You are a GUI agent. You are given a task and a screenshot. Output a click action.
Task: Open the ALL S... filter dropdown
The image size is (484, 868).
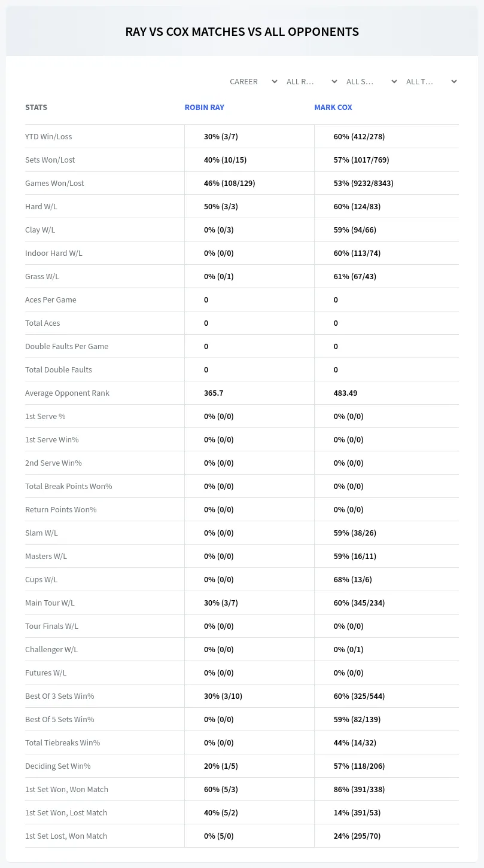tap(371, 82)
